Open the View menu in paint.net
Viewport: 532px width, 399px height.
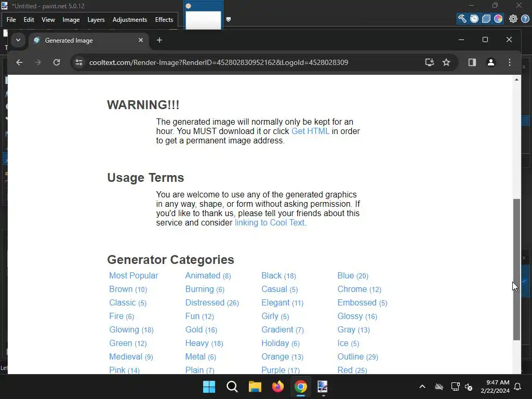48,20
